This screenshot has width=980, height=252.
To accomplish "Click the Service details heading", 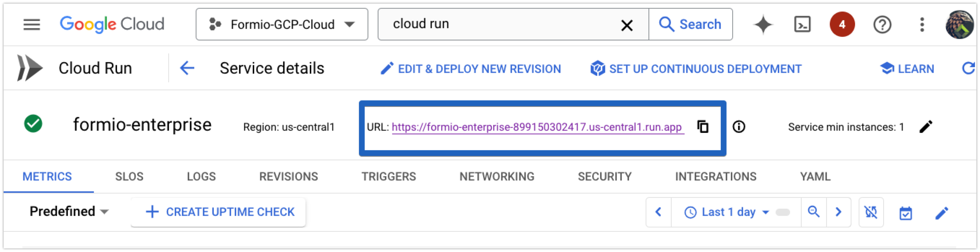I will pyautogui.click(x=272, y=69).
